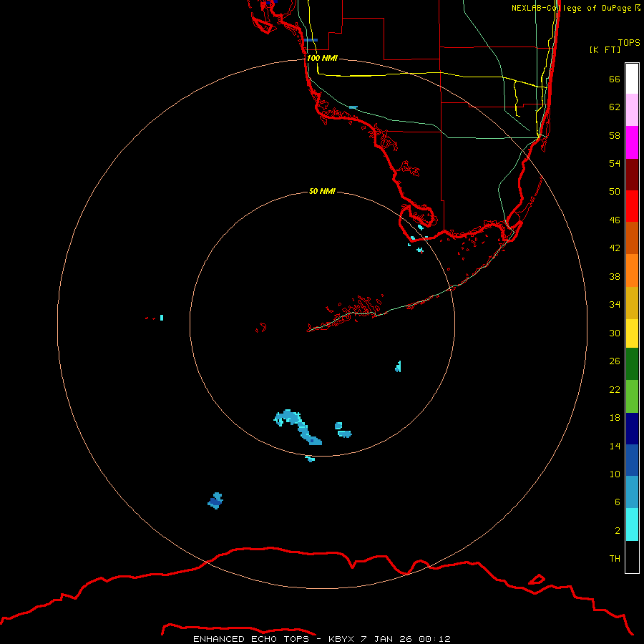The height and width of the screenshot is (644, 644).
Task: Click legend value '46'
Action: pos(615,220)
